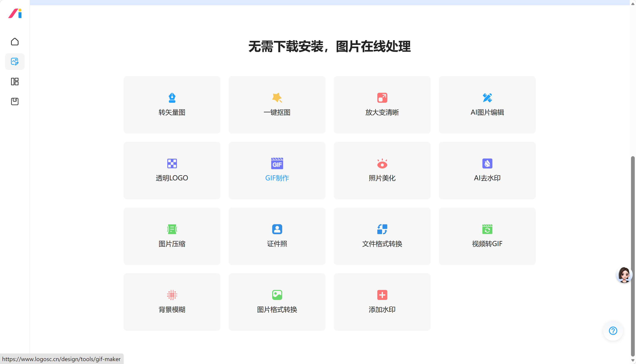Click the Ai logo in the sidebar

15,13
